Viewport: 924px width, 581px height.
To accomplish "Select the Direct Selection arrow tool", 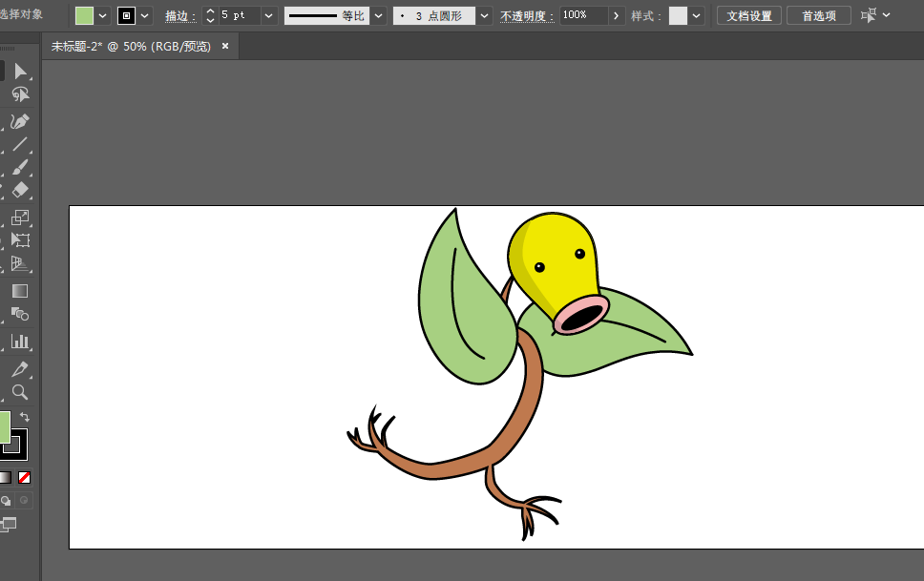I will 20,72.
